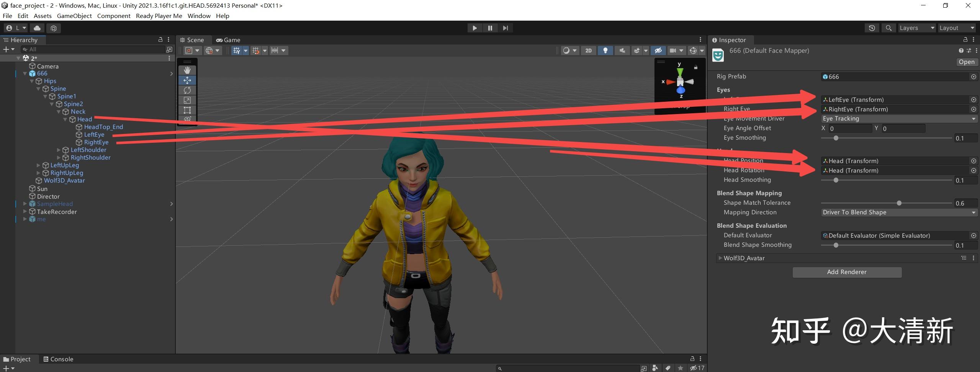980x372 pixels.
Task: Click the Unity cloud services icon
Action: tap(37, 28)
